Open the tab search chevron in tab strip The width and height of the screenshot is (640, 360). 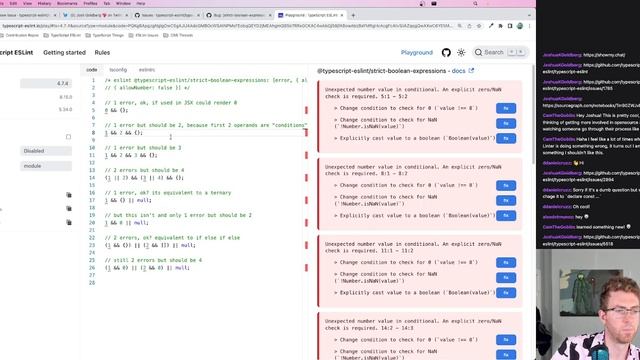pos(529,15)
